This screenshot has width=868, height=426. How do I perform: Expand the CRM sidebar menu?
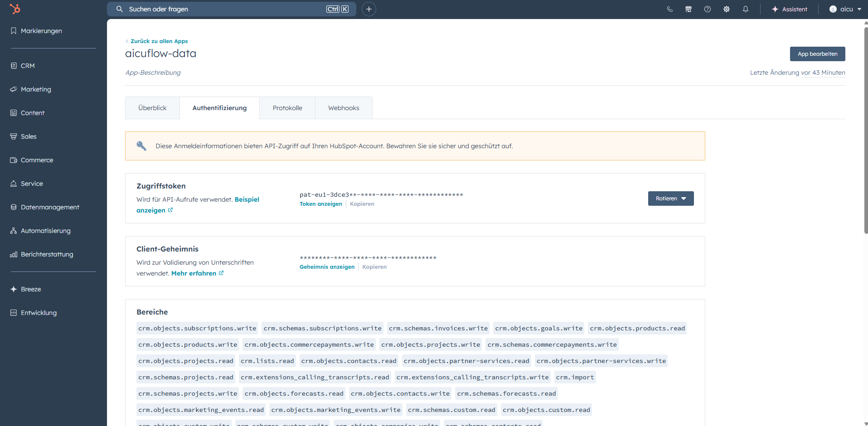coord(28,66)
